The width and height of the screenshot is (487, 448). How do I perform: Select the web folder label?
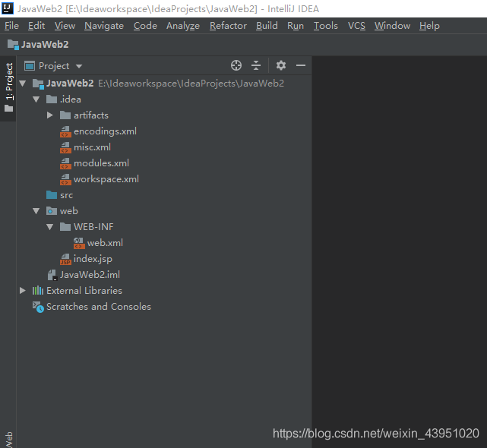(x=69, y=211)
